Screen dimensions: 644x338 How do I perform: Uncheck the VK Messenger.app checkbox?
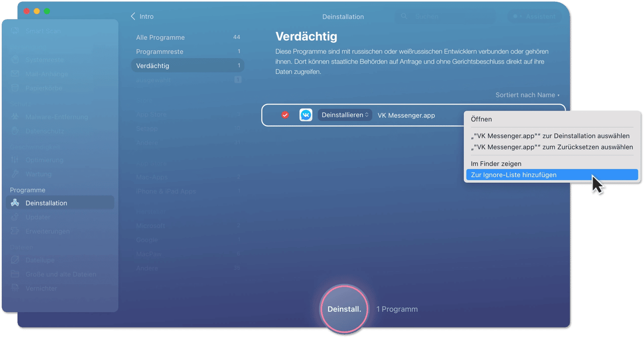[x=285, y=115]
